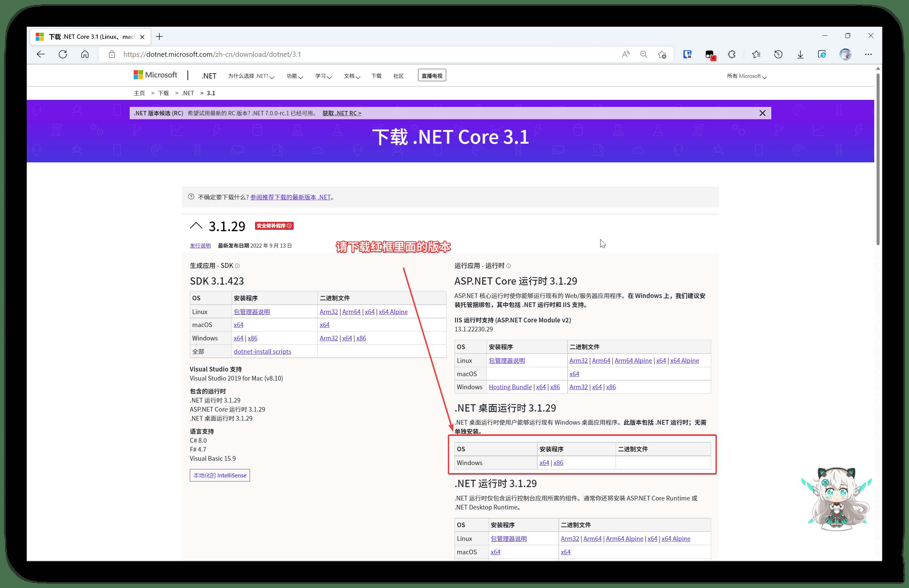Open the dotnet-install scripts link

tap(262, 351)
